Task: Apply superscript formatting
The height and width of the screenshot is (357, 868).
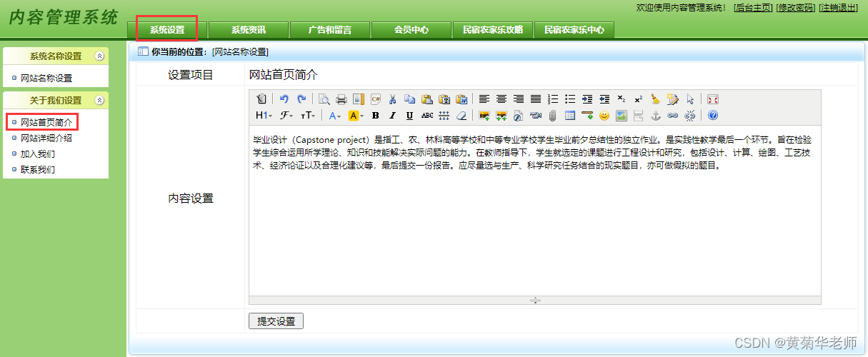Action: [x=638, y=99]
